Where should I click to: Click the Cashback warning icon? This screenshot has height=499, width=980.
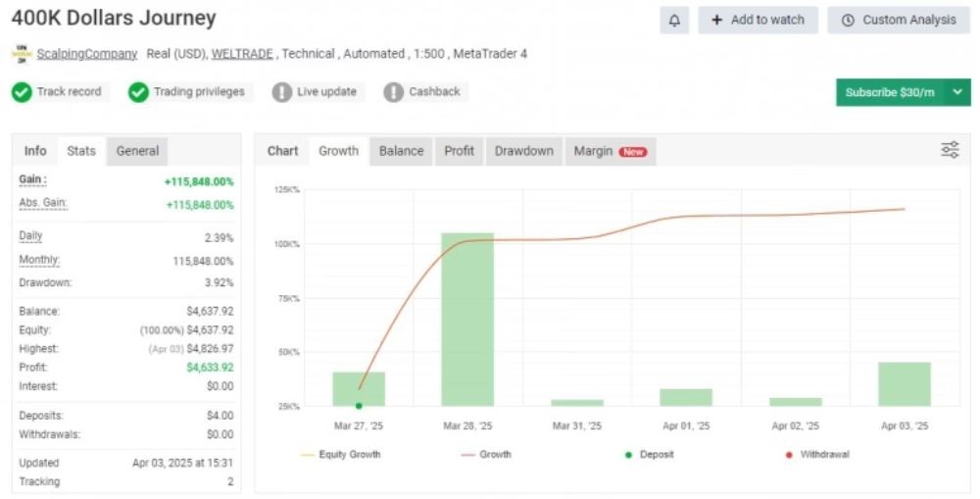[x=393, y=92]
